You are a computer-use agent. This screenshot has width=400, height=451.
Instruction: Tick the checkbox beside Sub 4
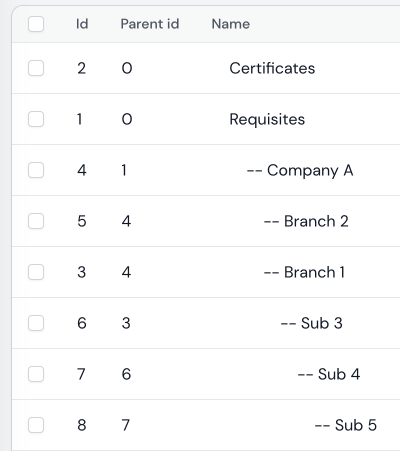(36, 374)
